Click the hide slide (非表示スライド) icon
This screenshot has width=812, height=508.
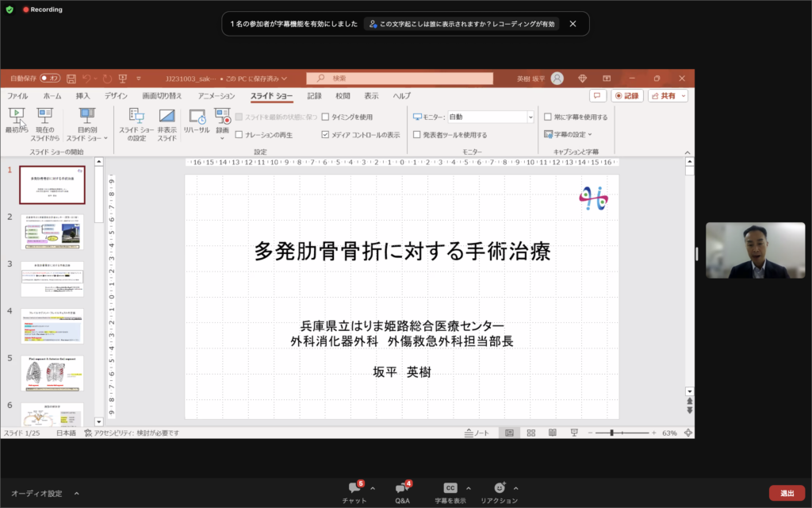(x=167, y=119)
